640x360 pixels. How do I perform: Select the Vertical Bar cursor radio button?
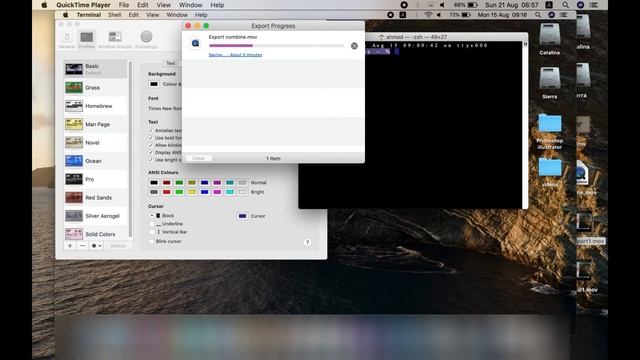[151, 232]
